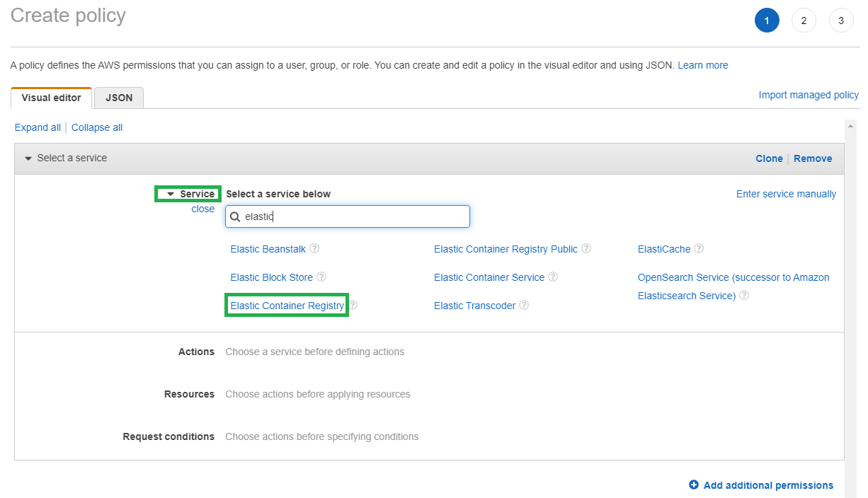
Task: Open help icon beside Elastic Container Service
Action: (x=553, y=277)
